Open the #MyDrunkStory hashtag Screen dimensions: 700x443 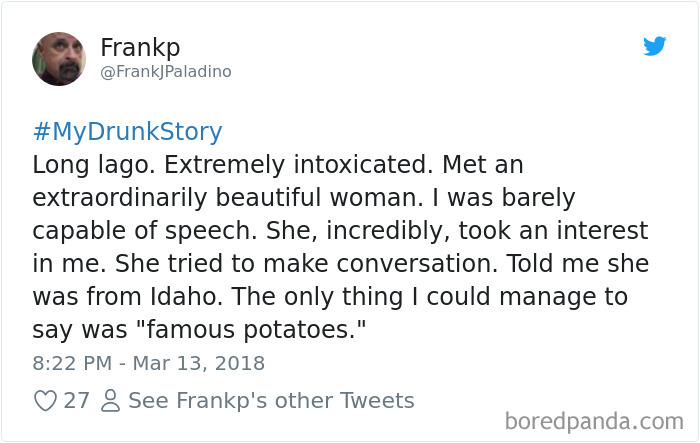coord(127,132)
